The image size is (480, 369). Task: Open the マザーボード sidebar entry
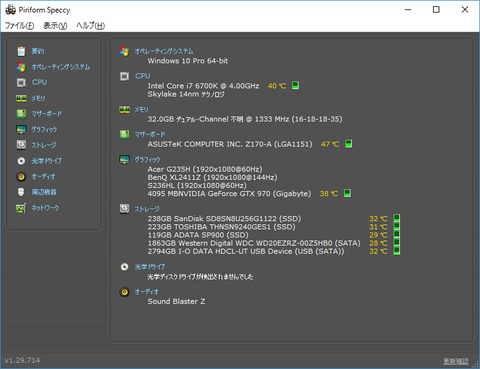47,114
